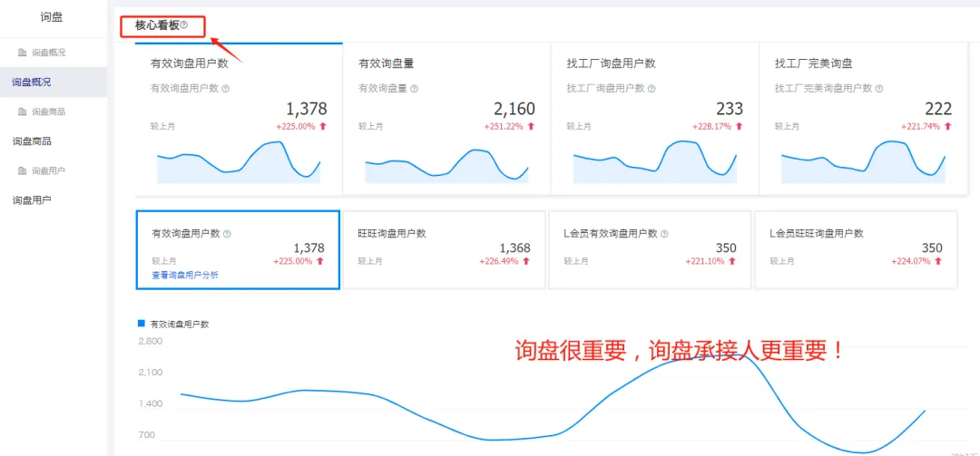
Task: Click red up arrow next to +224.07%
Action: [x=937, y=261]
